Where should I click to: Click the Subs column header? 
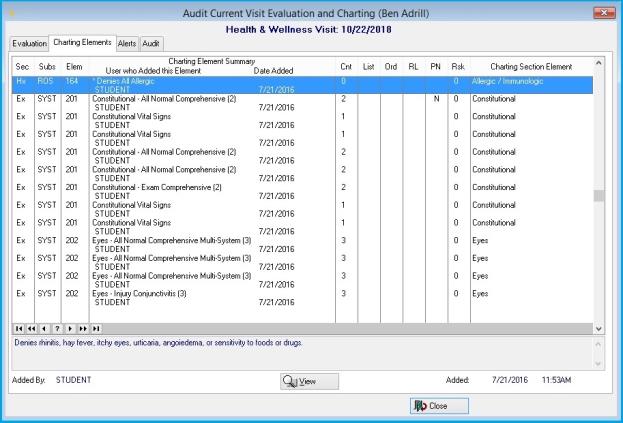point(47,67)
